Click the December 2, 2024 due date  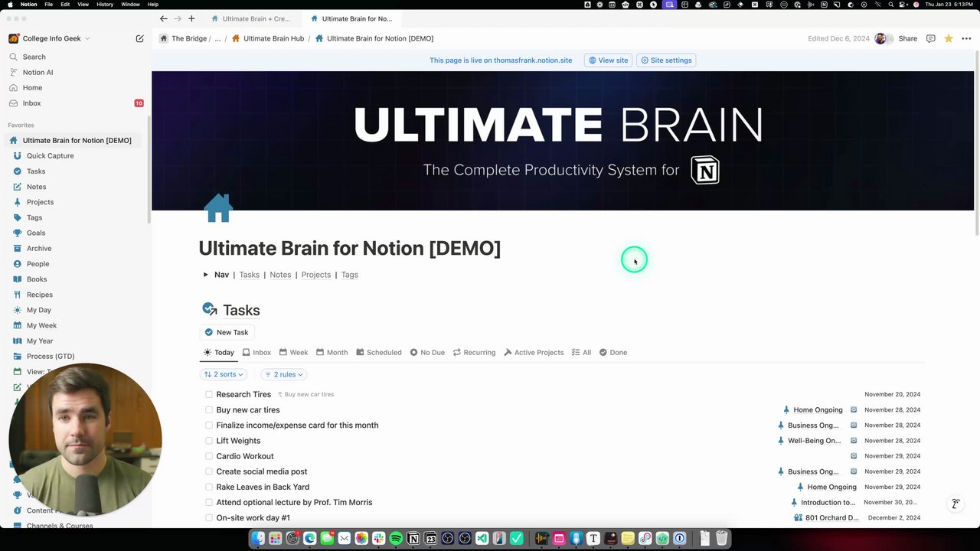pyautogui.click(x=894, y=517)
